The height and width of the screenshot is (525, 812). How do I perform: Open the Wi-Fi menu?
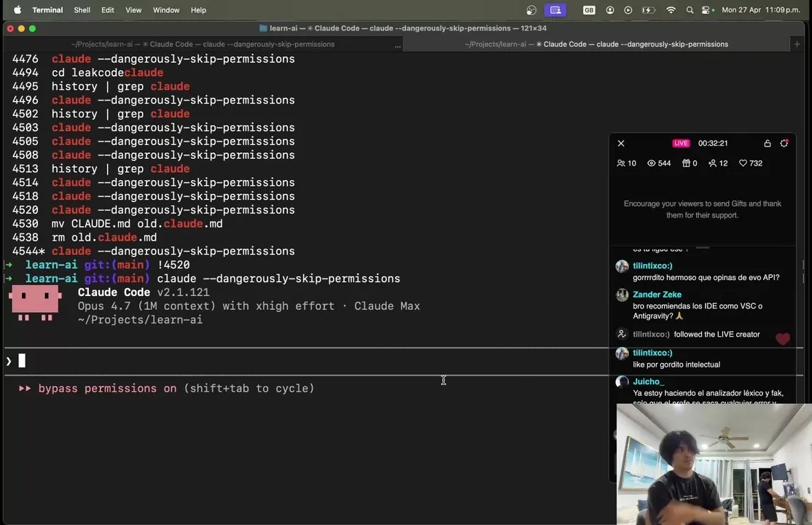(671, 10)
